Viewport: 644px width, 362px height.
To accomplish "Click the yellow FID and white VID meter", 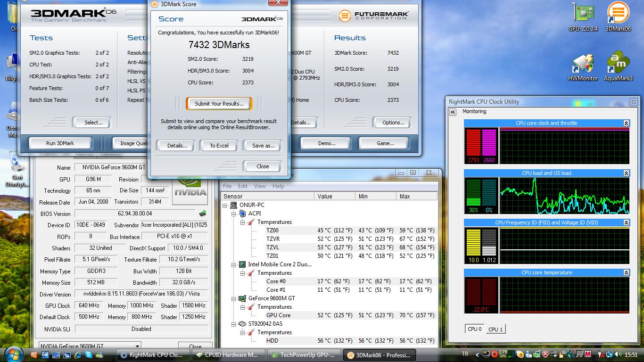I will pyautogui.click(x=481, y=246).
